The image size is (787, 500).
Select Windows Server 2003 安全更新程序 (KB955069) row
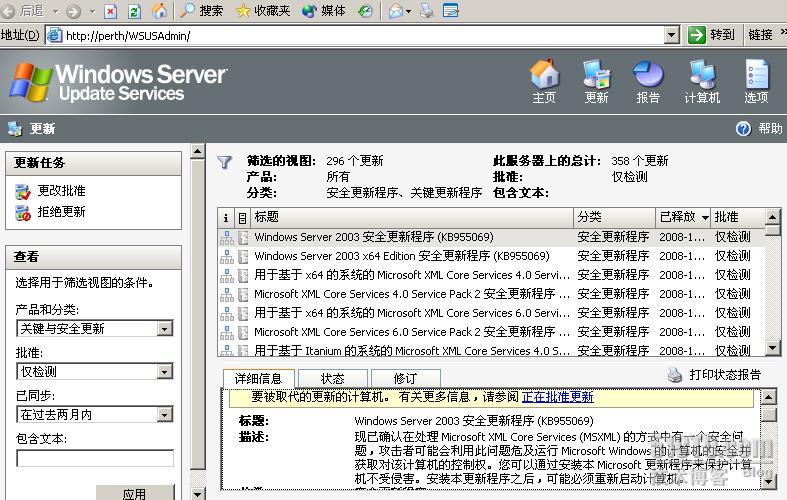click(491, 237)
